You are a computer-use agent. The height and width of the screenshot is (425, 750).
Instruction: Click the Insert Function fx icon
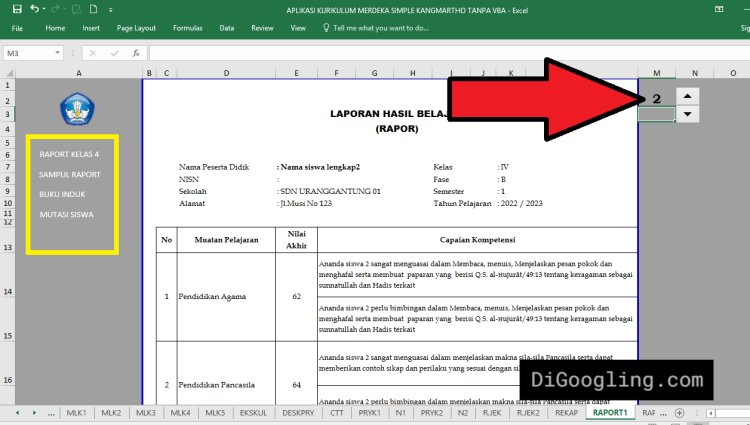(x=135, y=53)
